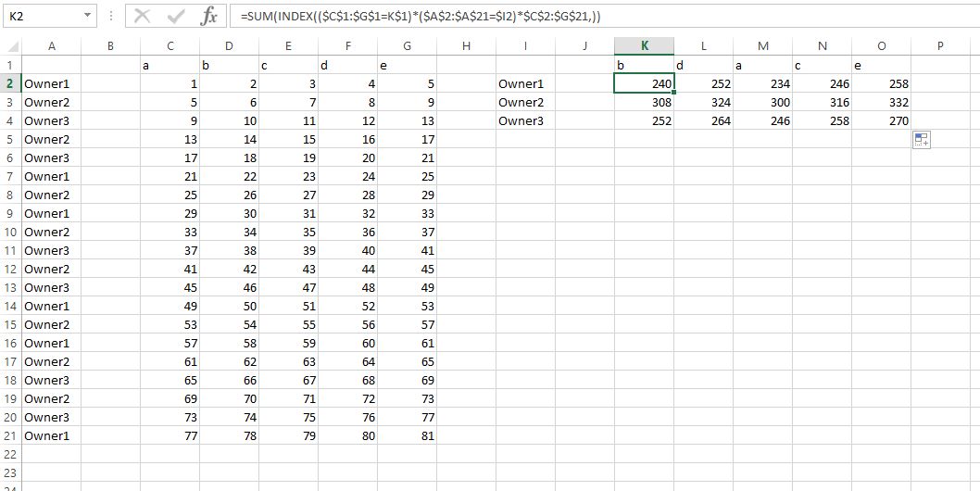Image resolution: width=980 pixels, height=491 pixels.
Task: Click cell C13 with value 45
Action: coord(170,288)
